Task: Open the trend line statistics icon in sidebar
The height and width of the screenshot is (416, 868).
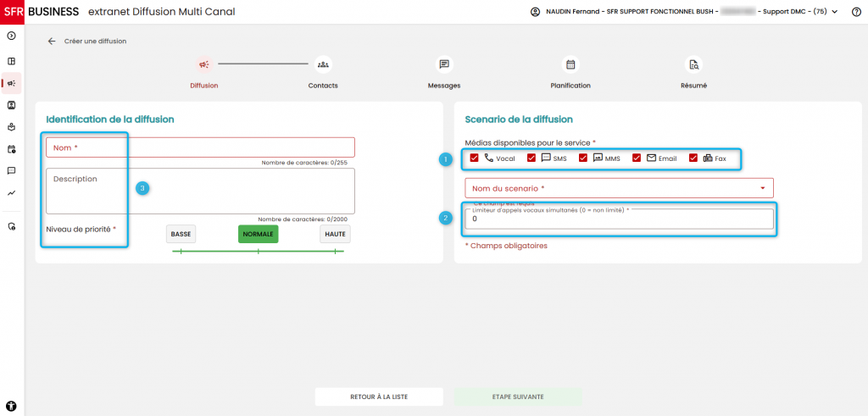Action: point(11,193)
